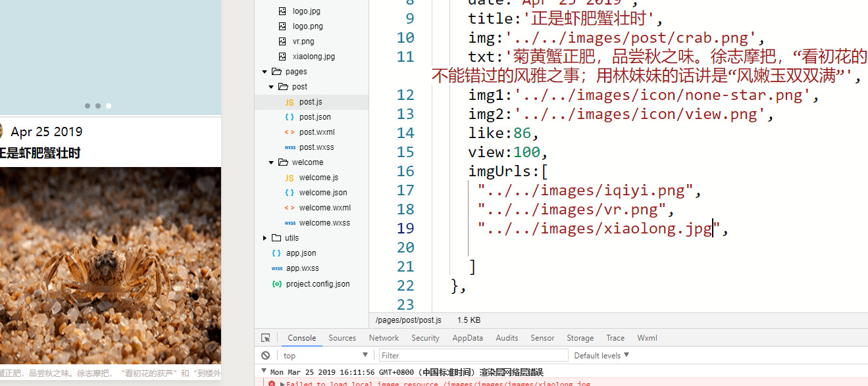868x386 pixels.
Task: Activate the inspect element picker icon
Action: (x=266, y=338)
